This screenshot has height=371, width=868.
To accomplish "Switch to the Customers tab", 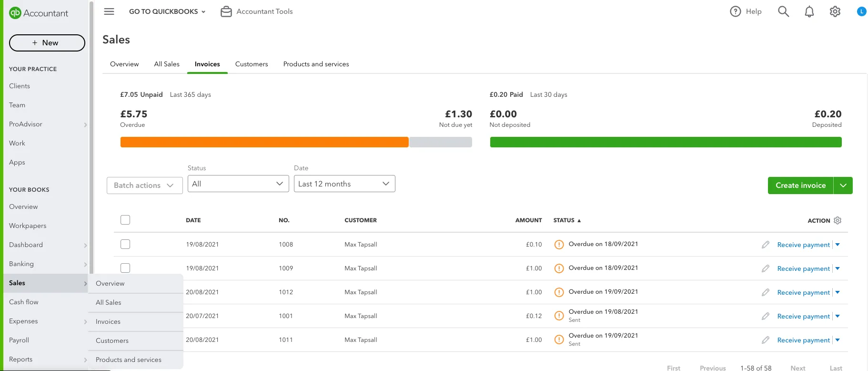I will (x=252, y=64).
